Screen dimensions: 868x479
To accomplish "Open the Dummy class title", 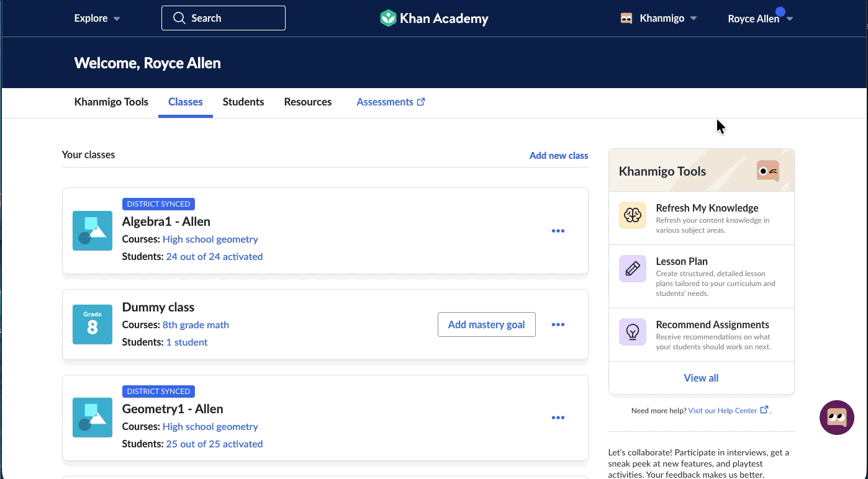I will tap(158, 307).
